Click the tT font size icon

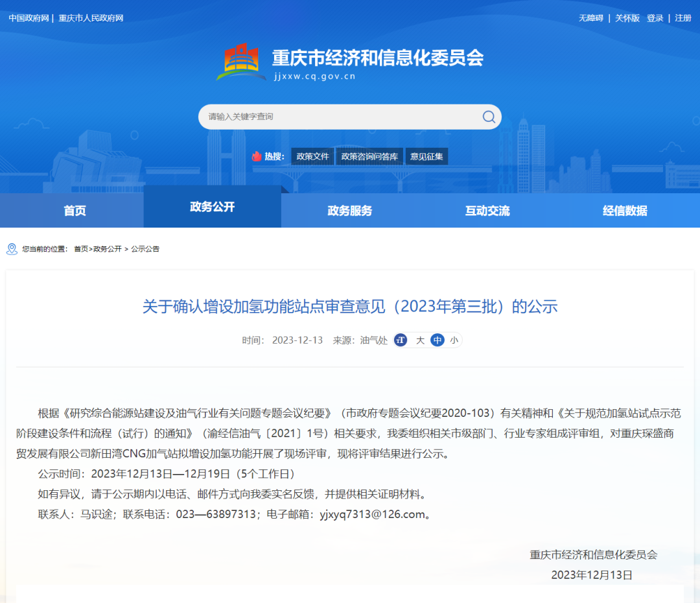pos(401,340)
